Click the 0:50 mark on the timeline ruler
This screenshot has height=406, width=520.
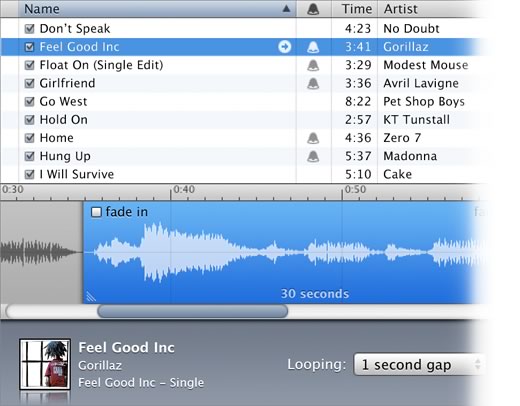355,190
